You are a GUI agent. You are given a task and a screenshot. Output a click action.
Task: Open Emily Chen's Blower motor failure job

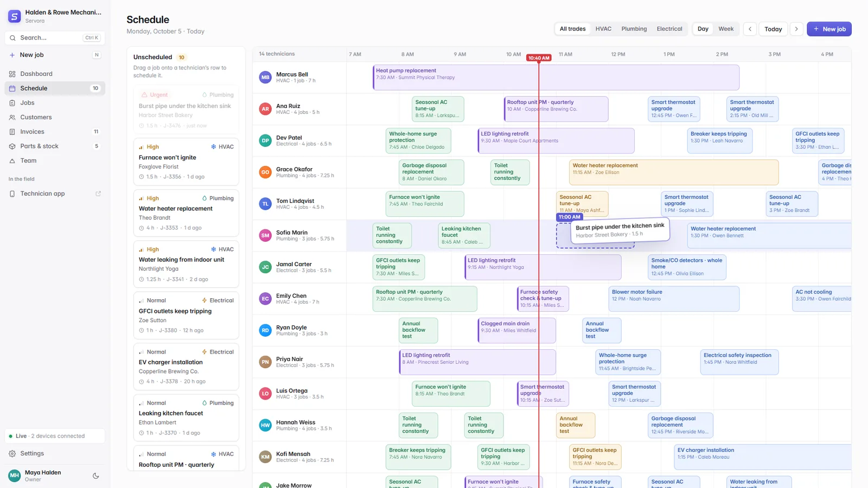point(674,299)
